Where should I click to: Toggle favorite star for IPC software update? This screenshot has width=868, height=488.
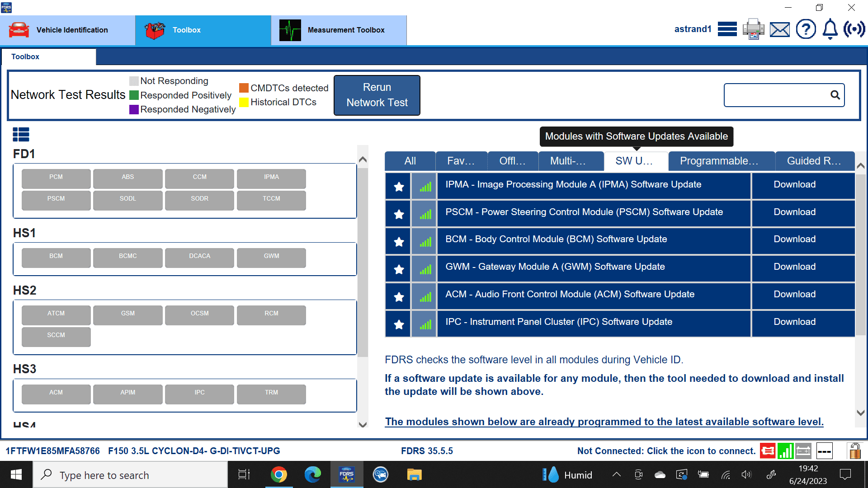pos(398,324)
